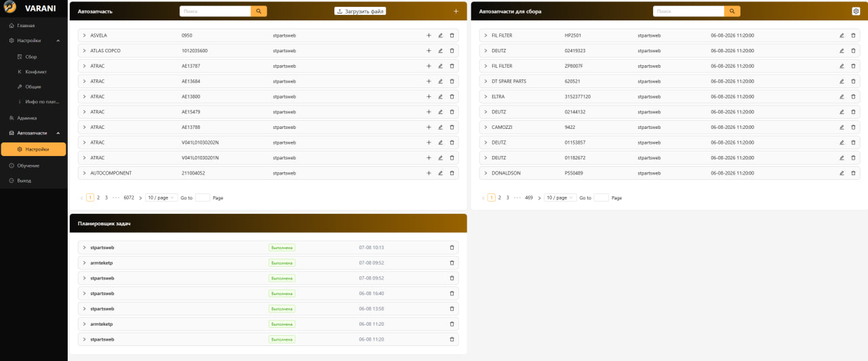Screen dimensions: 868x361
Task: Open page size dropdown in right panel pagination
Action: point(561,197)
